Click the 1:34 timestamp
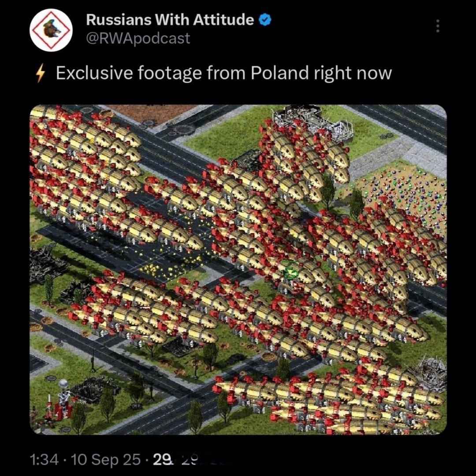476x476 pixels. pyautogui.click(x=44, y=459)
